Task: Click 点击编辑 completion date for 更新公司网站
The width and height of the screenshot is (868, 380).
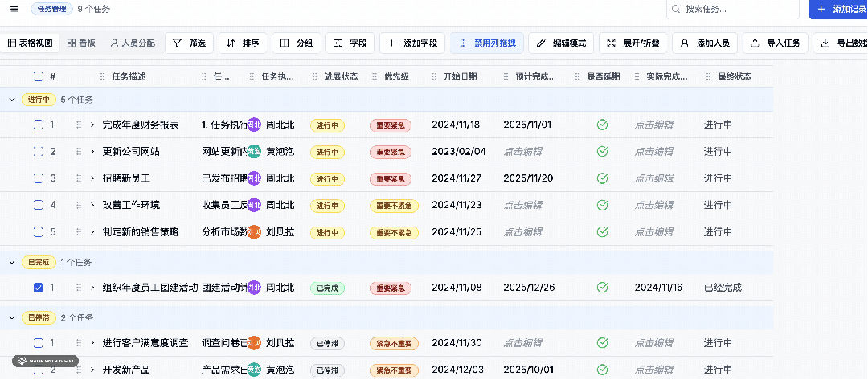Action: pyautogui.click(x=522, y=152)
